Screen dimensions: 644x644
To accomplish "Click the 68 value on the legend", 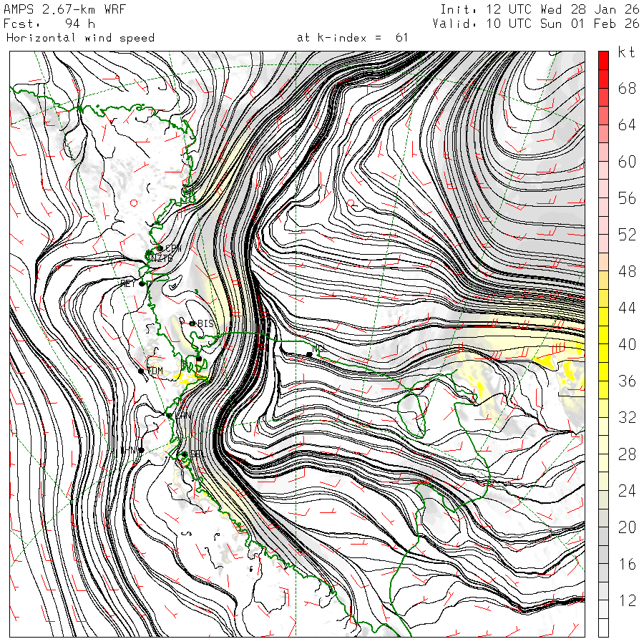I will [627, 88].
